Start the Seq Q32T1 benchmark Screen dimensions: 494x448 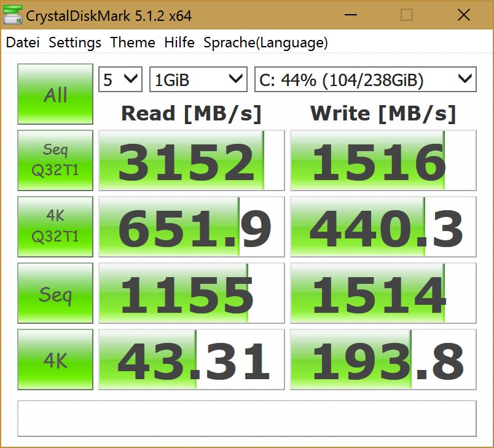coord(55,160)
